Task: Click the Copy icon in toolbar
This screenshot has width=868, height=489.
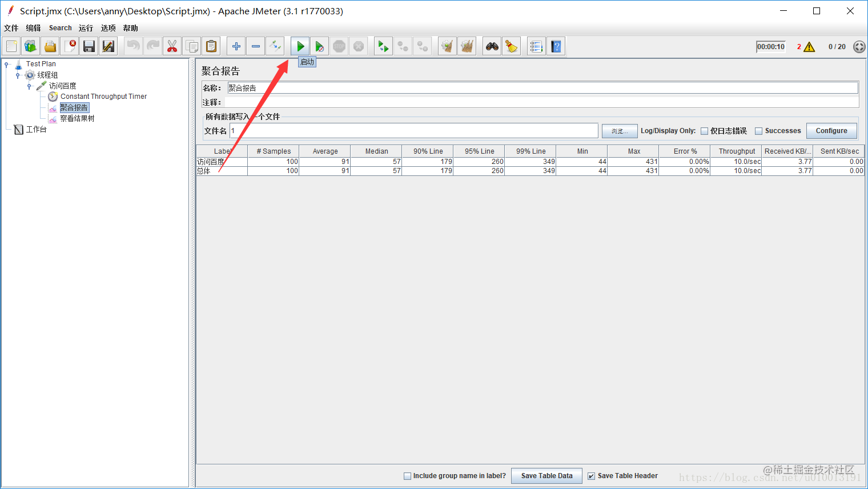Action: point(192,46)
